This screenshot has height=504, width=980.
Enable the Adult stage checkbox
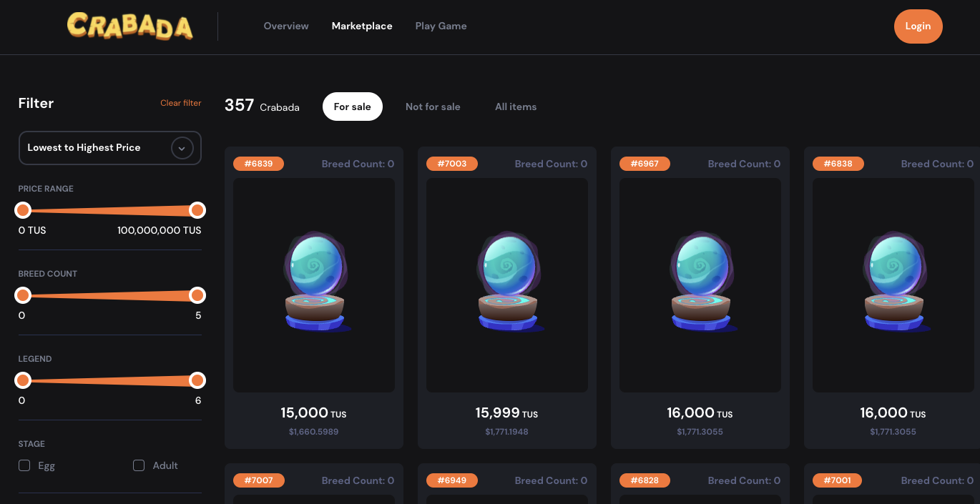[x=139, y=465]
